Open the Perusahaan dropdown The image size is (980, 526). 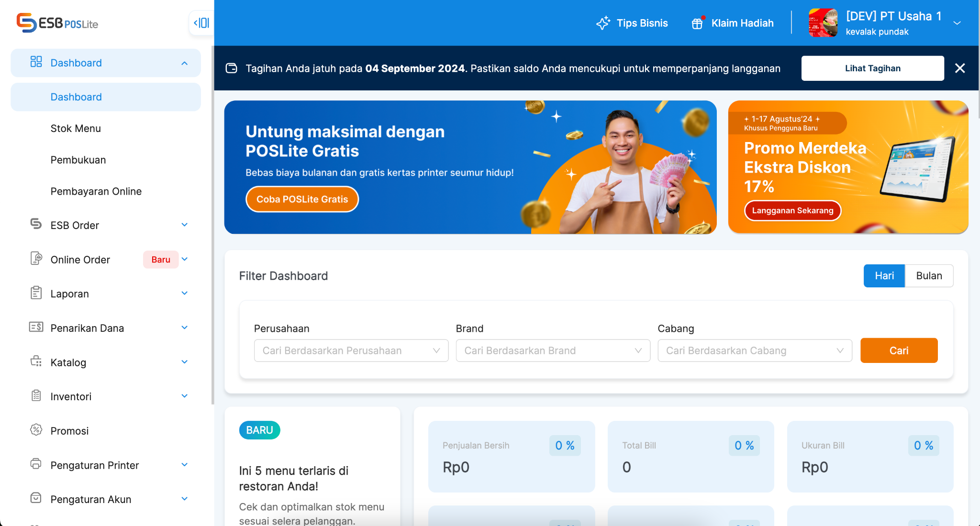(351, 351)
